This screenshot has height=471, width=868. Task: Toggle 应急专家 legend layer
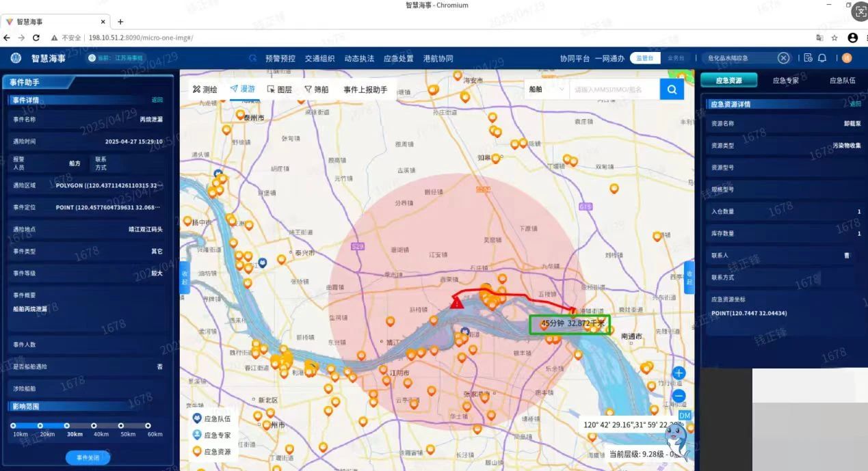pyautogui.click(x=212, y=435)
